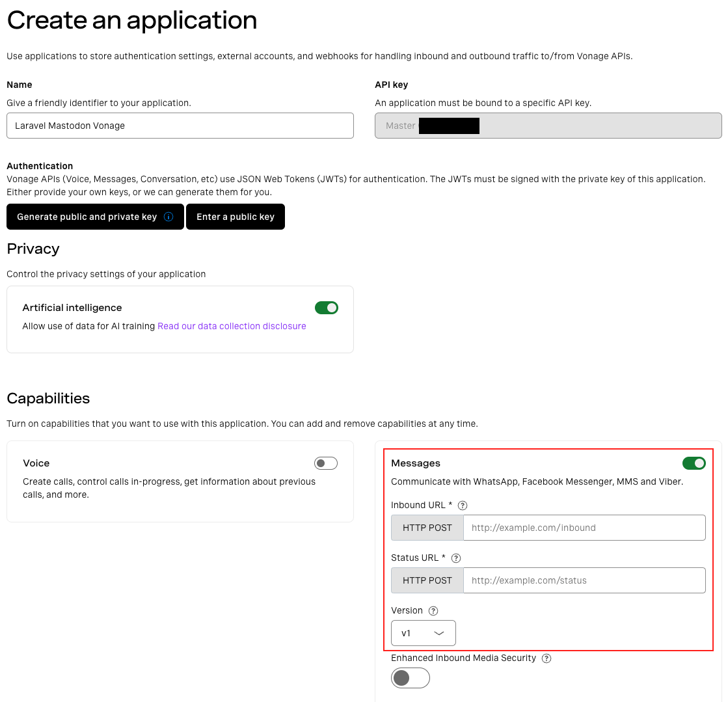Click HTTP POST label beside Inbound URL
The image size is (728, 702).
(427, 528)
